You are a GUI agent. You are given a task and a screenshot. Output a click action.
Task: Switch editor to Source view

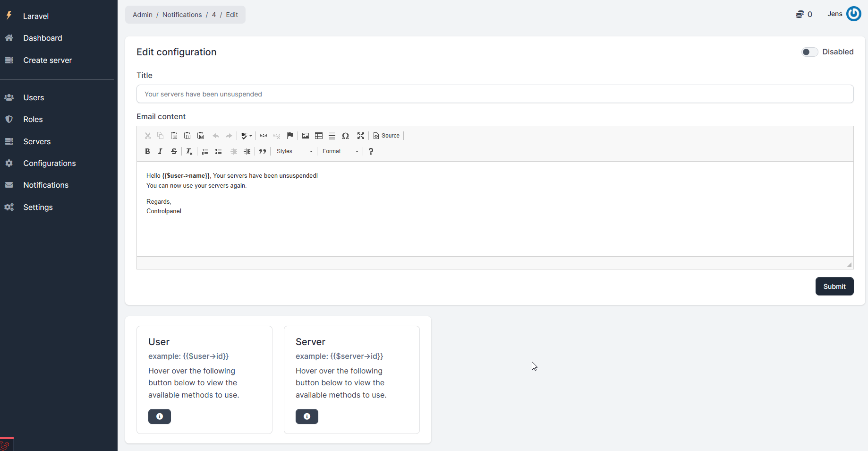click(x=386, y=136)
